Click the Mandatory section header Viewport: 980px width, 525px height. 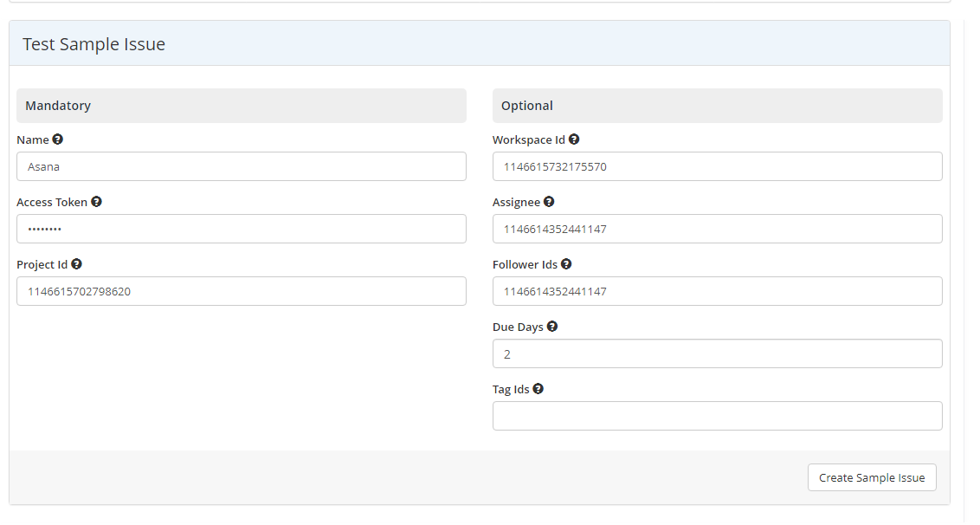coord(58,106)
